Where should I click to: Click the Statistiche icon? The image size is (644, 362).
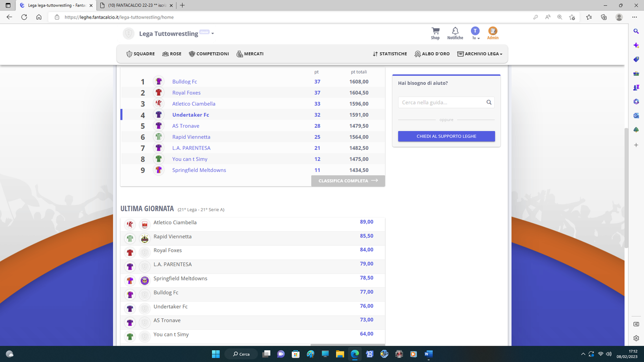[376, 54]
